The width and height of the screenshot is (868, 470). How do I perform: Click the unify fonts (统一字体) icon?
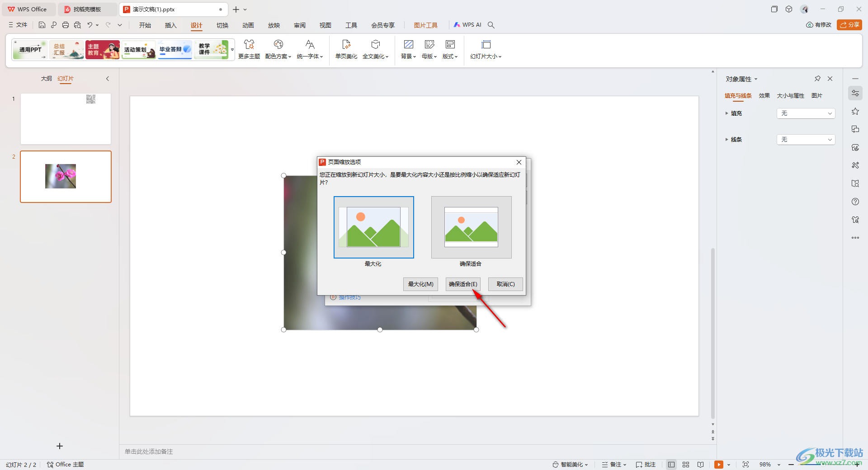[310, 45]
